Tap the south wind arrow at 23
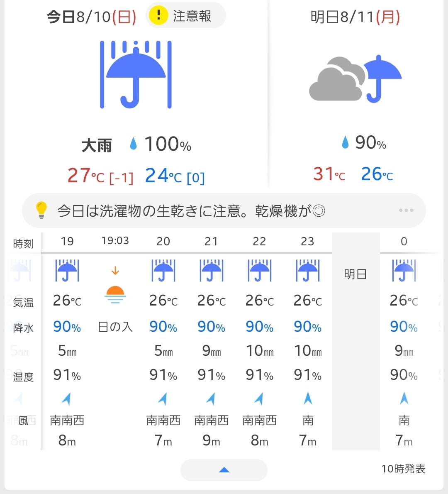This screenshot has height=494, width=448. coord(308,398)
